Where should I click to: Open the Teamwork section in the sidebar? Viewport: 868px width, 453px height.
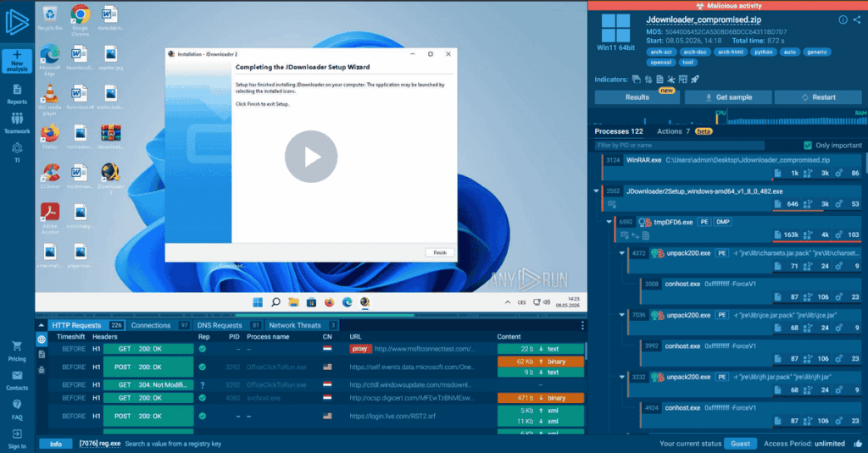tap(17, 124)
